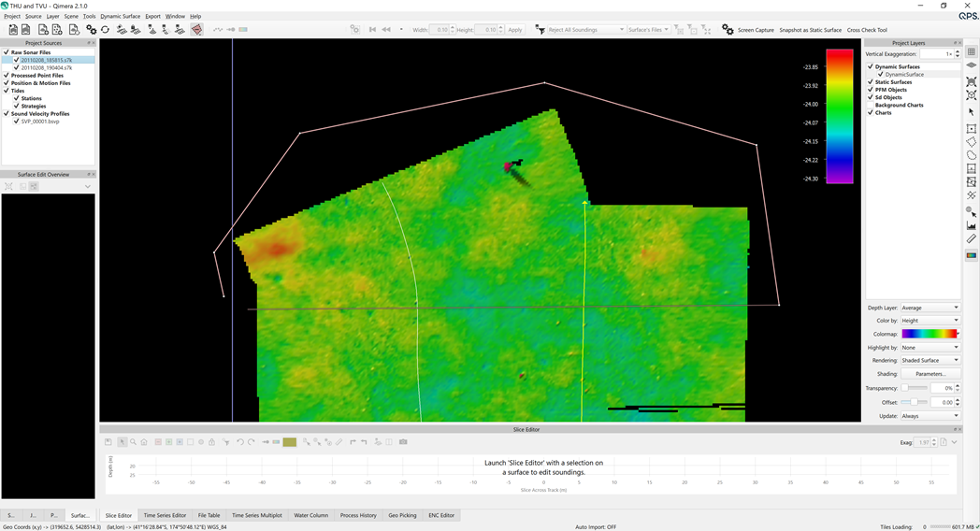Toggle the SVP_00001.bsvp checkbox
The image size is (980, 531).
(x=17, y=122)
